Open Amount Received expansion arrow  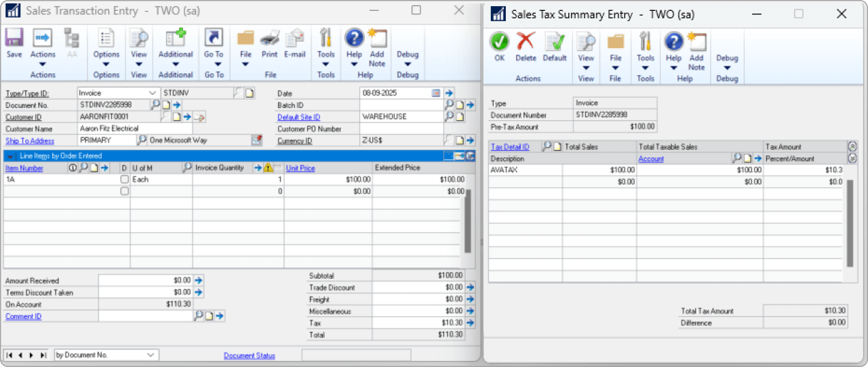tap(199, 280)
